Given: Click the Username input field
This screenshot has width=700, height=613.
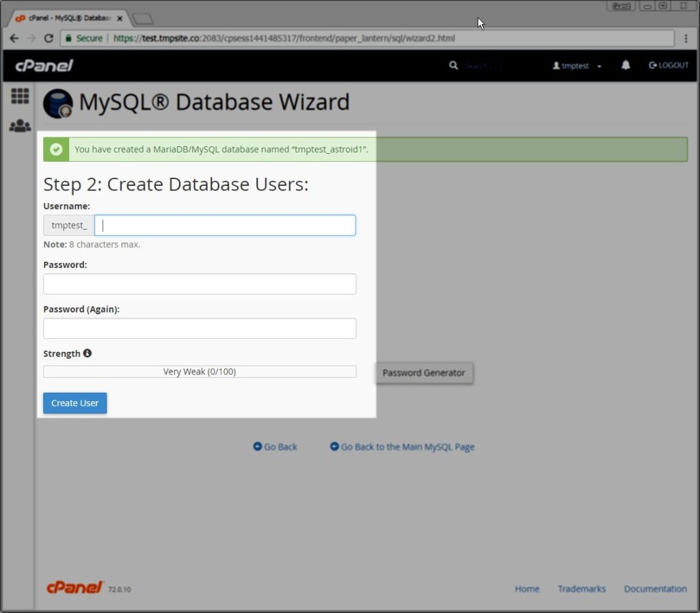Looking at the screenshot, I should 225,226.
